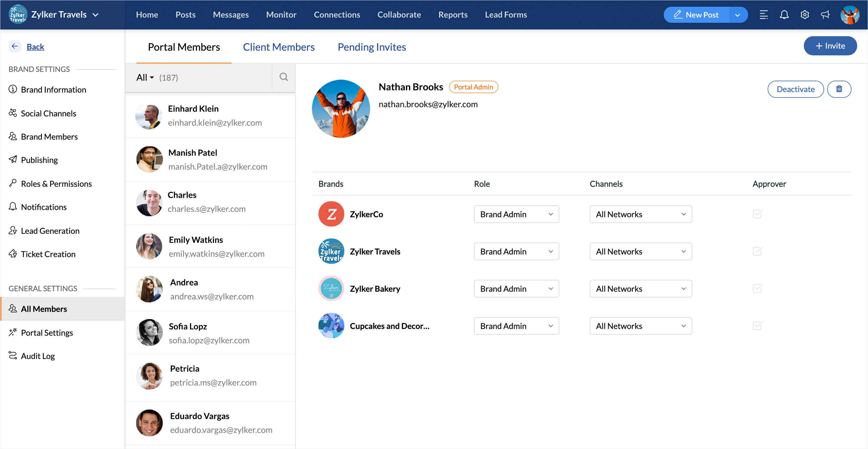Screen dimensions: 868x449
Task: Open notifications via the bell icon
Action: click(784, 14)
